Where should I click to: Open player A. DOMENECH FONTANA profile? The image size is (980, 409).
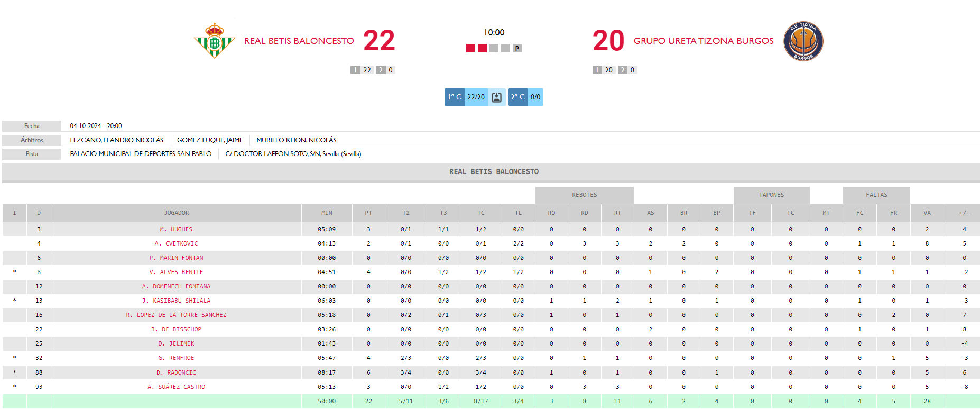point(176,286)
